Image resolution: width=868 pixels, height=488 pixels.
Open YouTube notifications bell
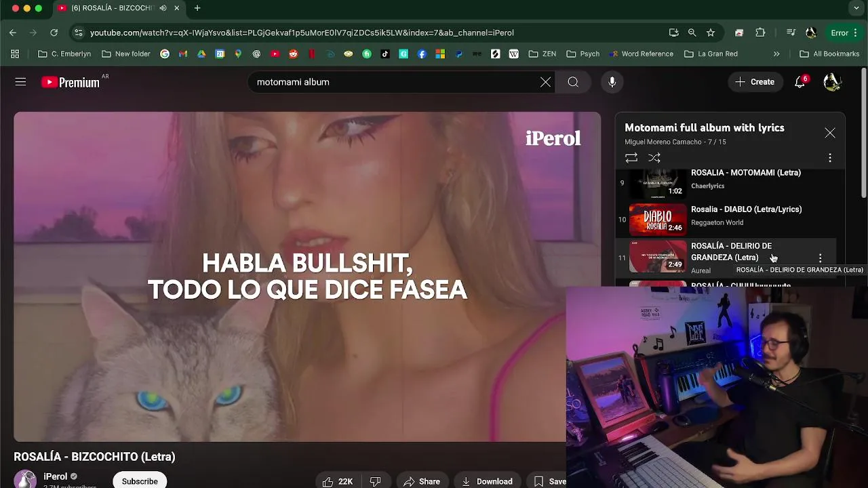(x=800, y=82)
